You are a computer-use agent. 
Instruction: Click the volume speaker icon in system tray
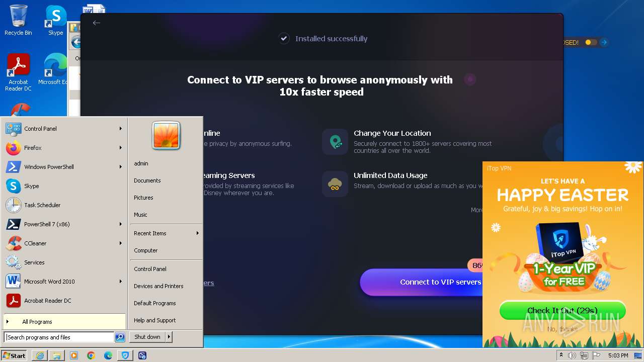click(572, 355)
